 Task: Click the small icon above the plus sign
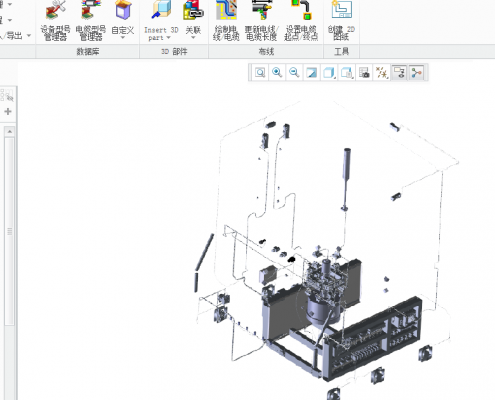8,95
